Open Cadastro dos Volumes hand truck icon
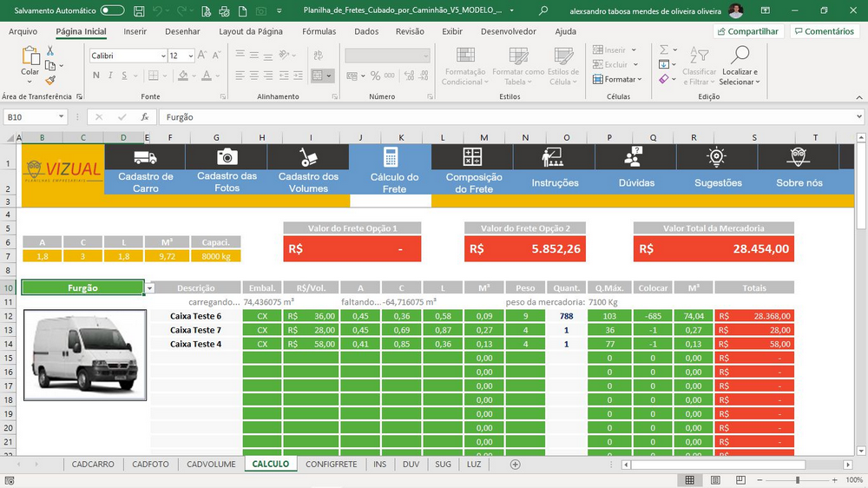Viewport: 868px width, 488px height. point(308,157)
